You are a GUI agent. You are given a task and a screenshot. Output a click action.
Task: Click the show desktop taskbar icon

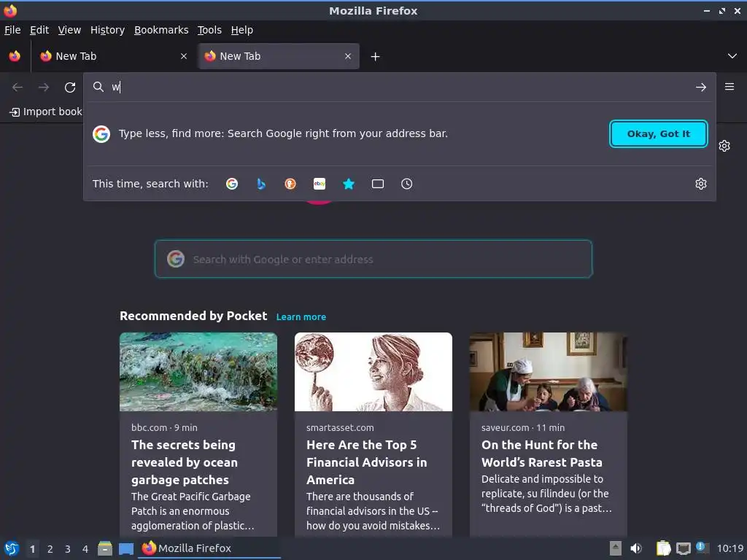[x=126, y=548]
